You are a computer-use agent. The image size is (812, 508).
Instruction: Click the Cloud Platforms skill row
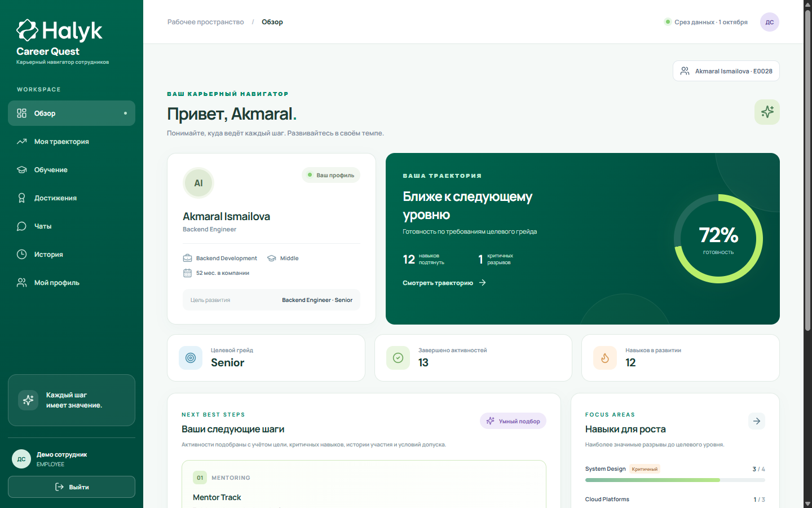pyautogui.click(x=675, y=500)
